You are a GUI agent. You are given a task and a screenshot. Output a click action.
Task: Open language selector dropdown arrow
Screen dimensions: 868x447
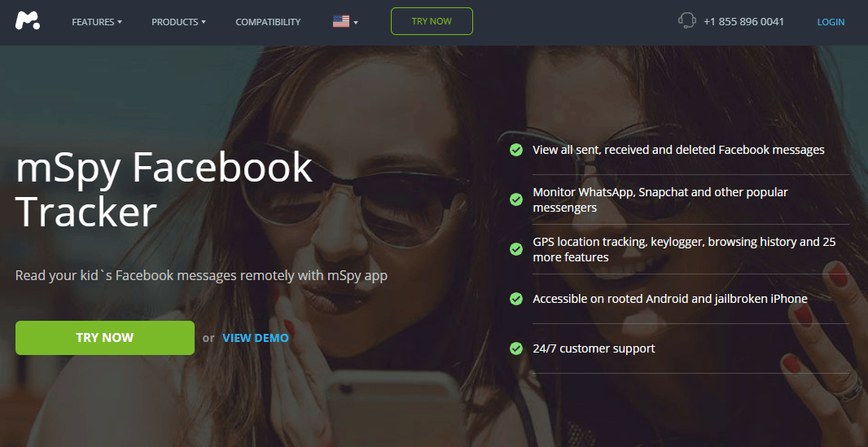tap(355, 23)
